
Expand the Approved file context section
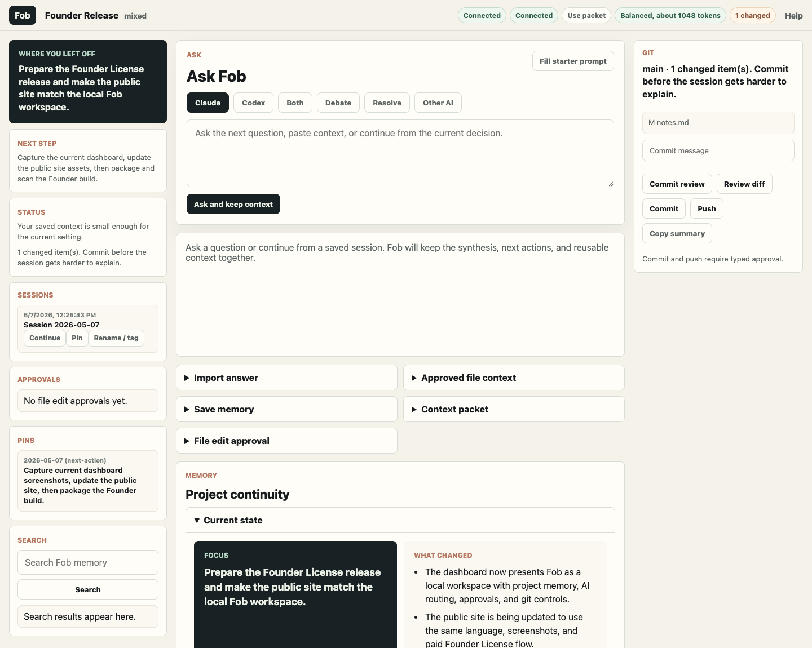click(514, 378)
